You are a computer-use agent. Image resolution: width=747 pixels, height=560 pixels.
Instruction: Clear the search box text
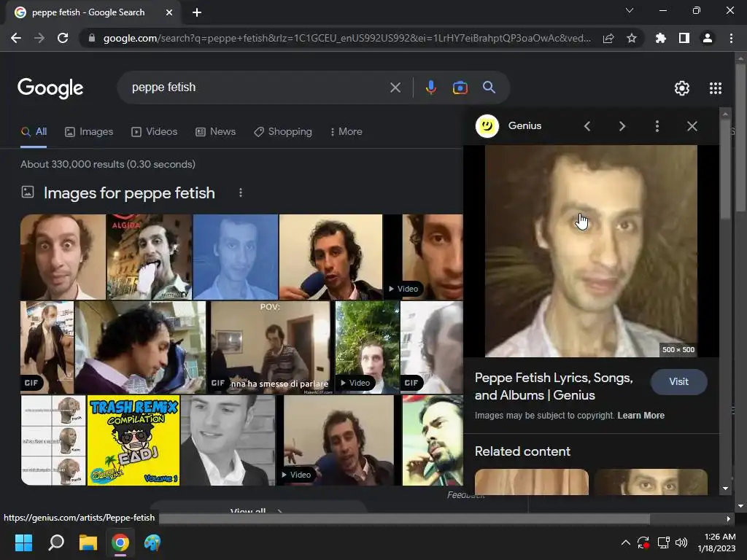tap(395, 87)
